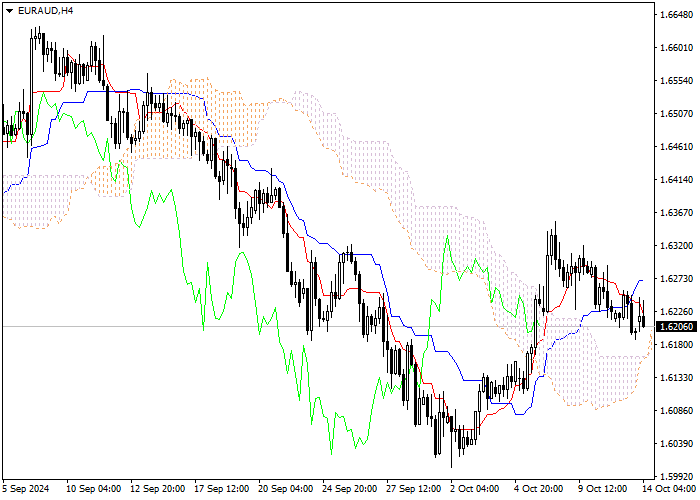This screenshot has height=500, width=700.
Task: Select the 1.63670 price axis label
Action: (x=676, y=212)
